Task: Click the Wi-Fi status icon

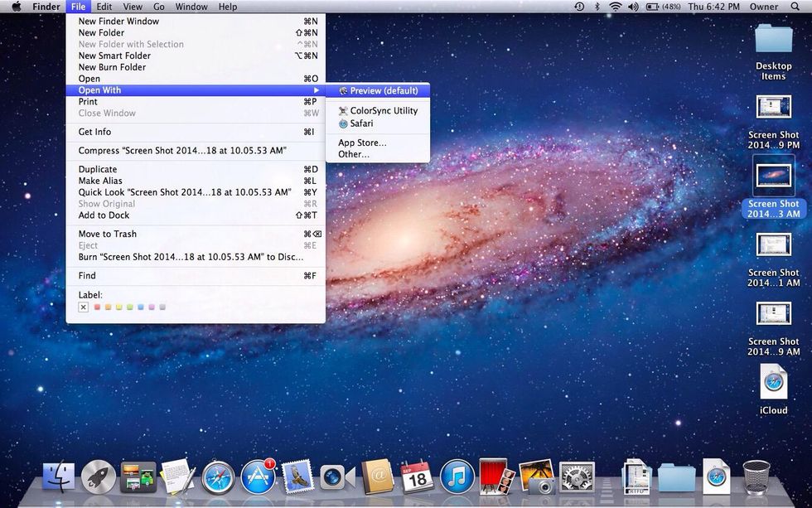Action: (x=615, y=7)
